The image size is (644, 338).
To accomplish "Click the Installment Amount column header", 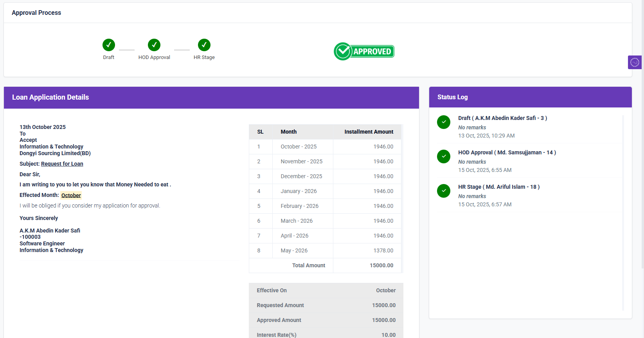I will pos(369,132).
